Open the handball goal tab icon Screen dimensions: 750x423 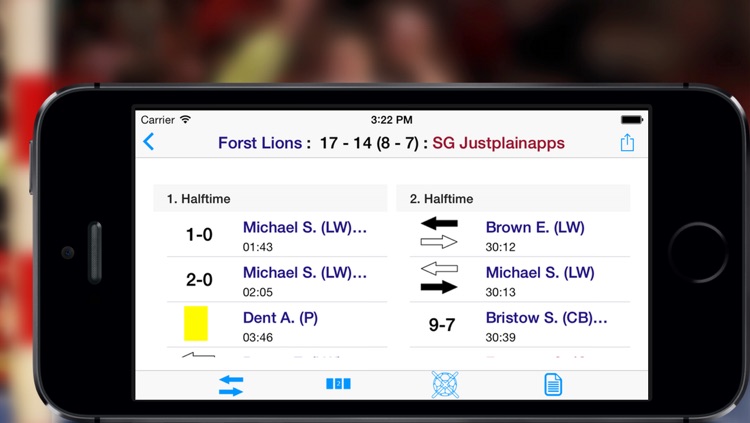[x=445, y=385]
